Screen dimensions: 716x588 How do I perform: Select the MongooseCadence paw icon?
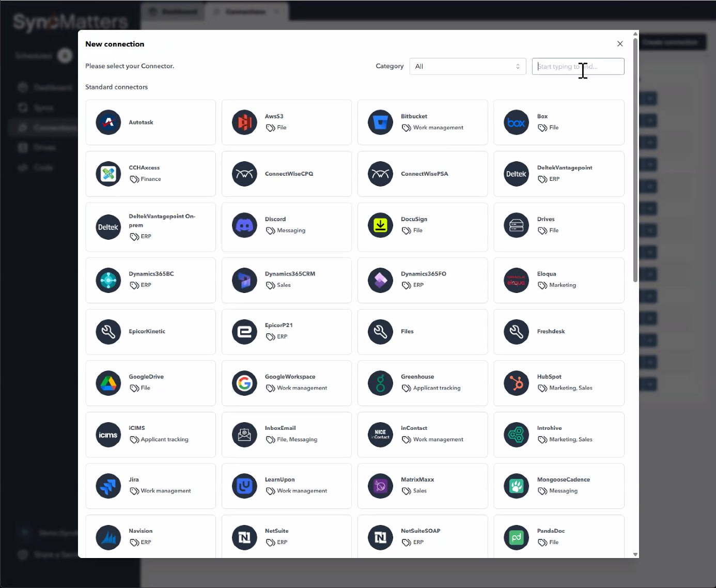click(x=516, y=486)
